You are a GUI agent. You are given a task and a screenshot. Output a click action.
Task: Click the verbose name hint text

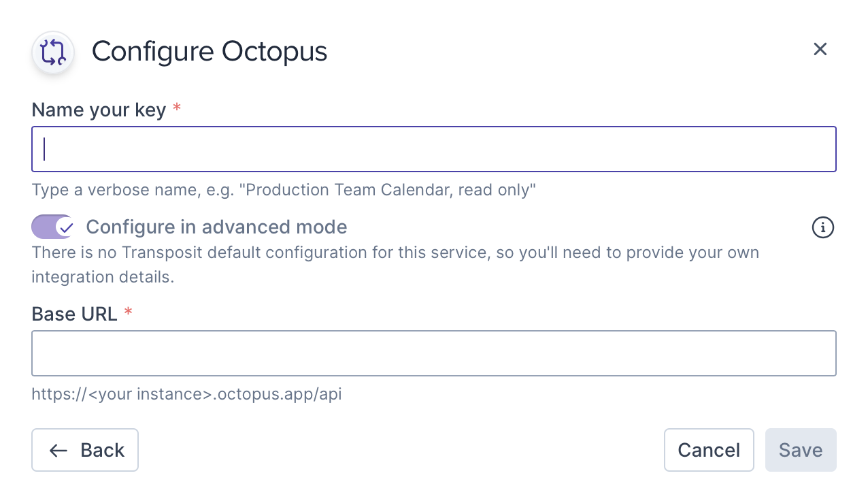(284, 190)
